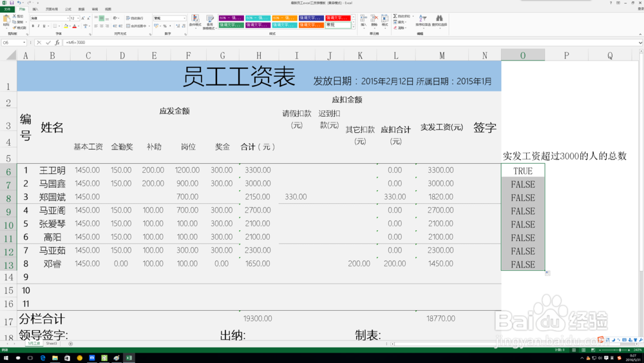Select column O header

tap(523, 55)
